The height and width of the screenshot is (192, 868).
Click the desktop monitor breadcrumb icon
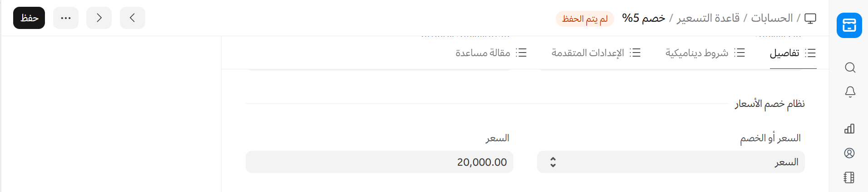coord(810,18)
